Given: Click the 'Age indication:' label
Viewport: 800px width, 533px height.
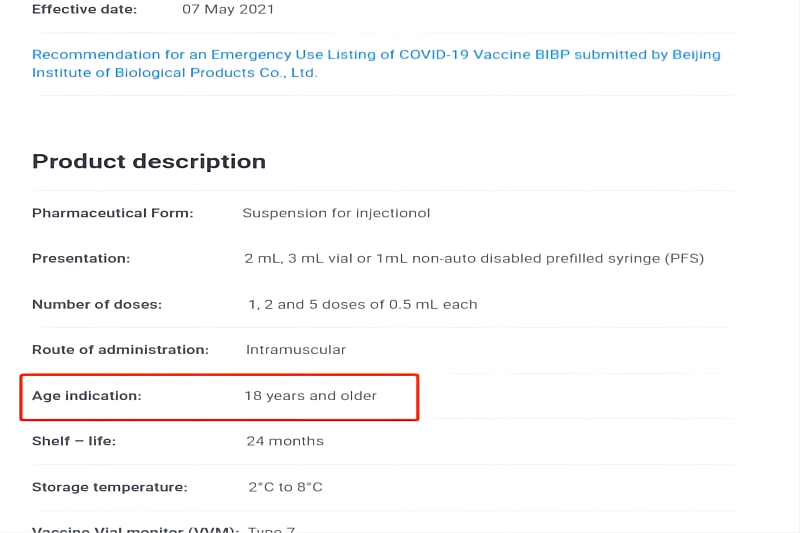Looking at the screenshot, I should click(x=87, y=396).
